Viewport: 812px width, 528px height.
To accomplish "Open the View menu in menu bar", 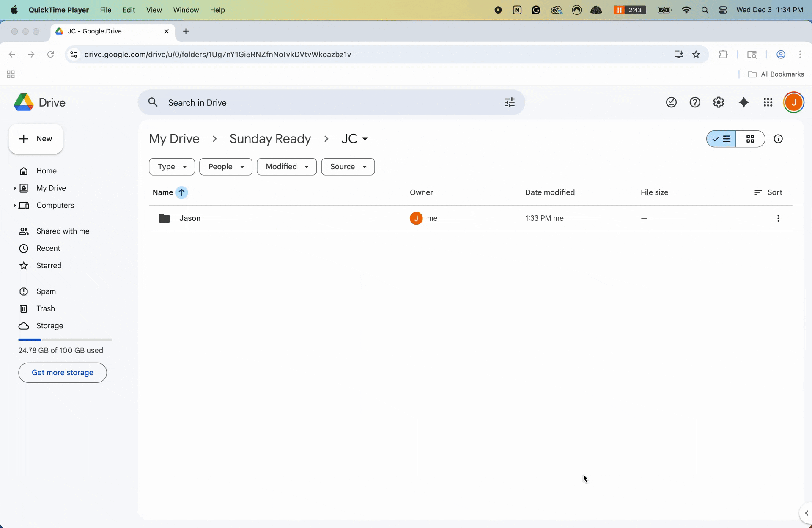I will point(154,10).
